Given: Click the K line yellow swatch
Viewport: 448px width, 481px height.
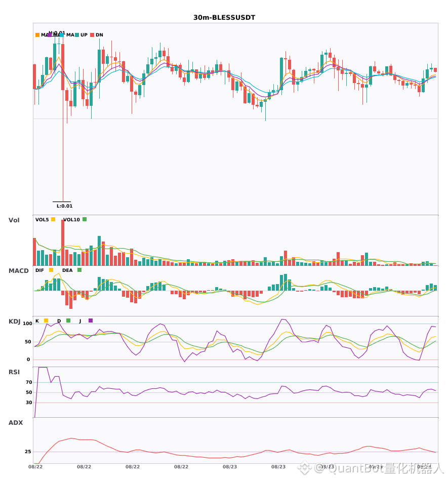Looking at the screenshot, I should (x=46, y=320).
